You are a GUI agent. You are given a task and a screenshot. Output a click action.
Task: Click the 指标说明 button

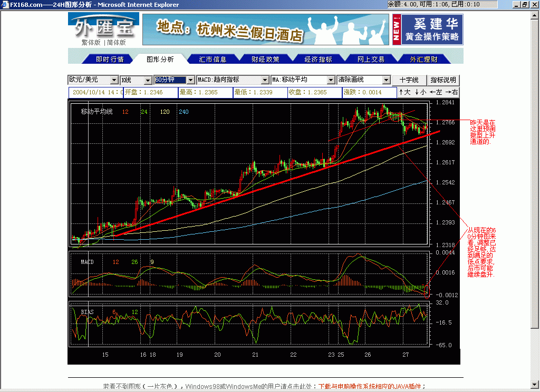(443, 80)
